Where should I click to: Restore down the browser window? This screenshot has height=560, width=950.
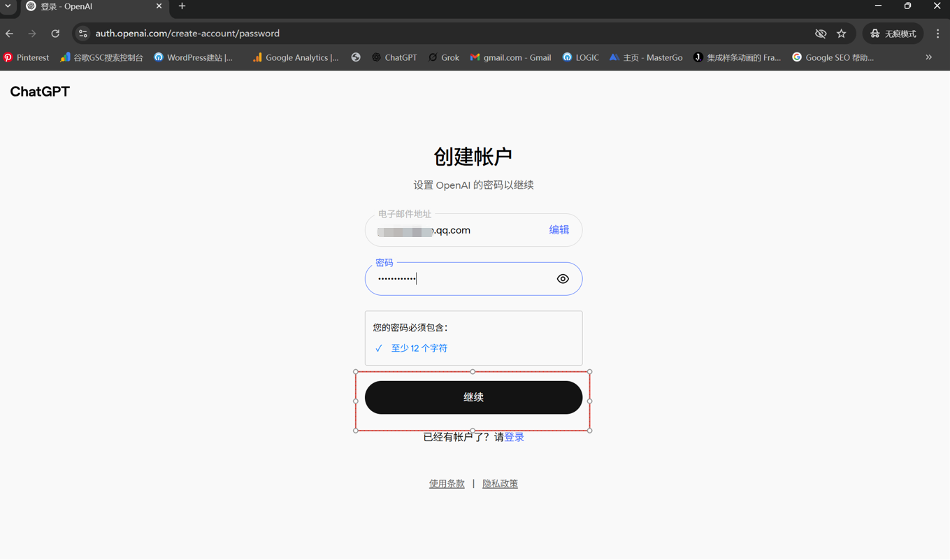tap(907, 6)
